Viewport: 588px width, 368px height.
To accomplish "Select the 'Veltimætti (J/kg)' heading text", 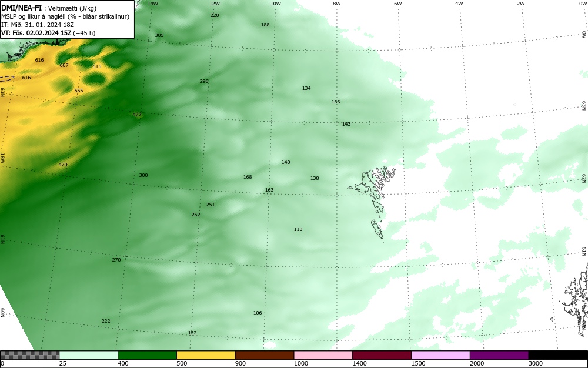I will (72, 9).
